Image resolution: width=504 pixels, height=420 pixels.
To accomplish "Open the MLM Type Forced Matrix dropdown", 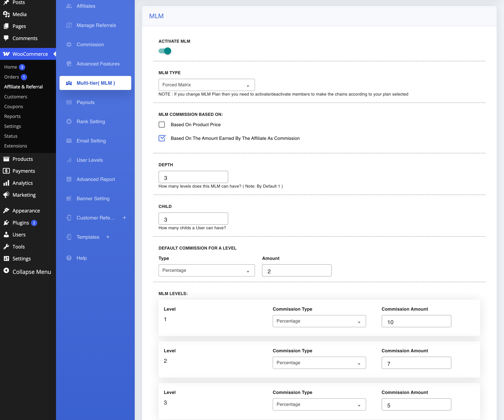I will pyautogui.click(x=207, y=85).
